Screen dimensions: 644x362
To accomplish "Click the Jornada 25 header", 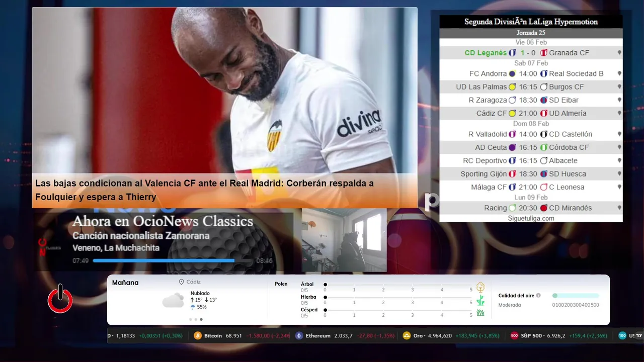I will [x=531, y=33].
